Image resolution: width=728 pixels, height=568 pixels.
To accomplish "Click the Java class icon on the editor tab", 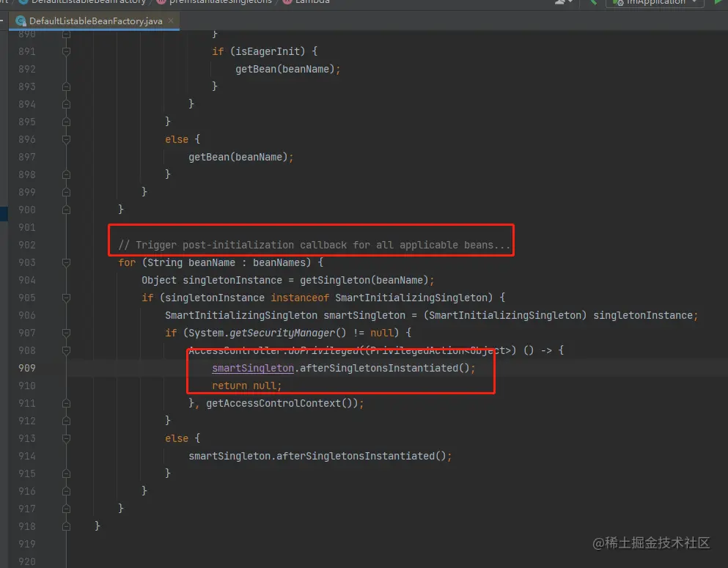I will click(x=21, y=21).
